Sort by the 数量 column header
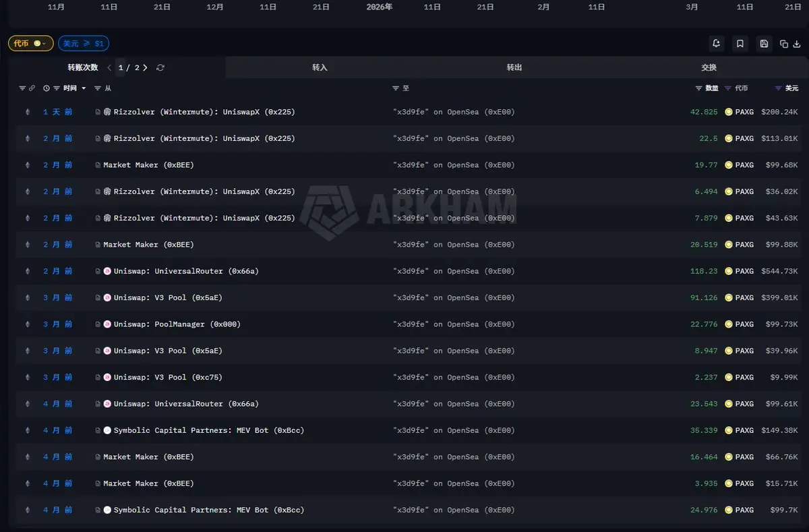The width and height of the screenshot is (809, 532). (x=711, y=88)
